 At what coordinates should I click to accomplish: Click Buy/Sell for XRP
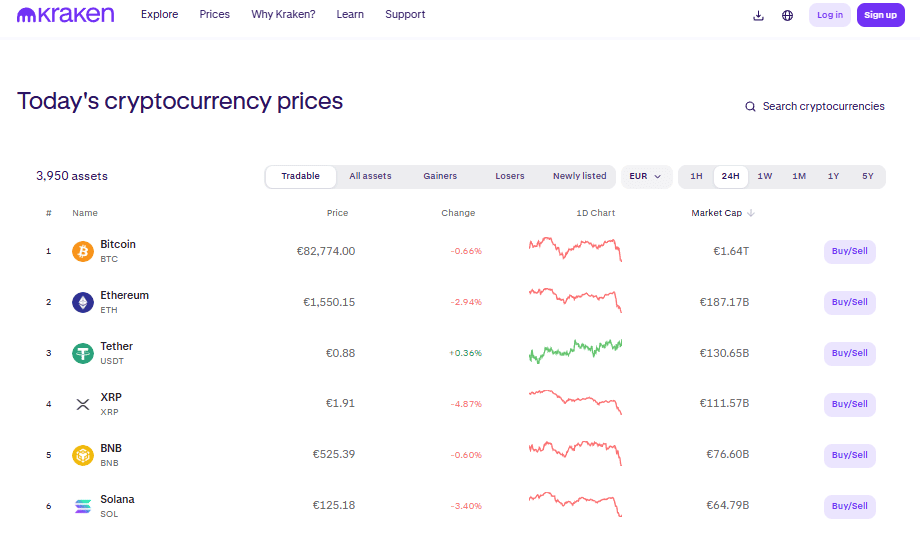click(x=850, y=404)
